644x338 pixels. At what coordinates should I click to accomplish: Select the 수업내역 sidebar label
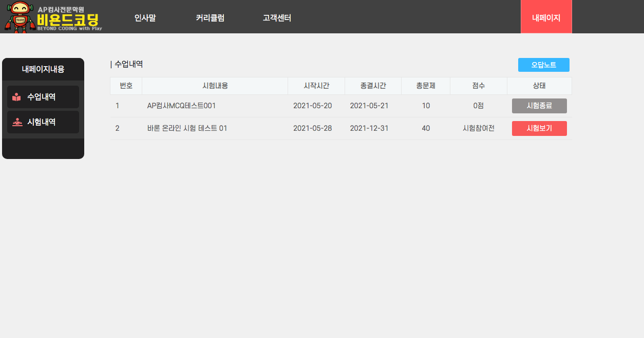tap(42, 97)
